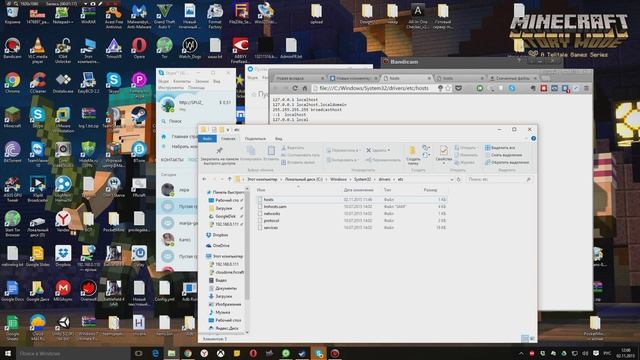Launch the Chrome desktop shortcut

(12, 82)
